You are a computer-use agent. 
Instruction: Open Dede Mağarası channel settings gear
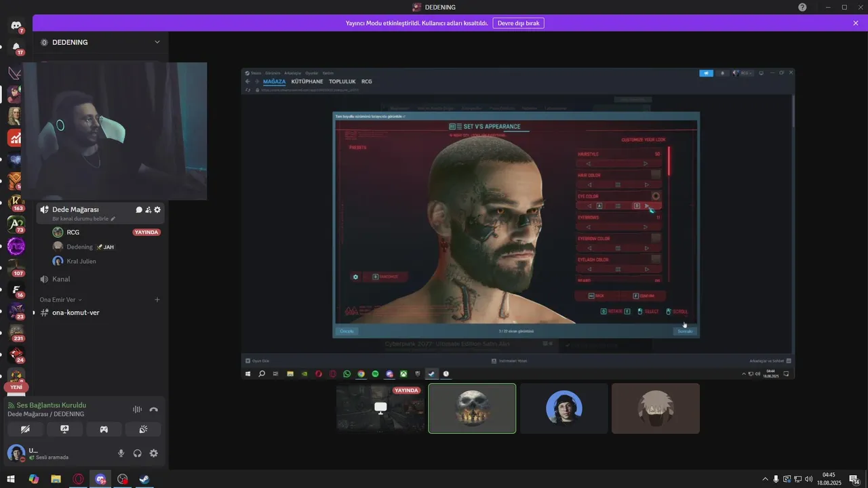[x=157, y=209]
